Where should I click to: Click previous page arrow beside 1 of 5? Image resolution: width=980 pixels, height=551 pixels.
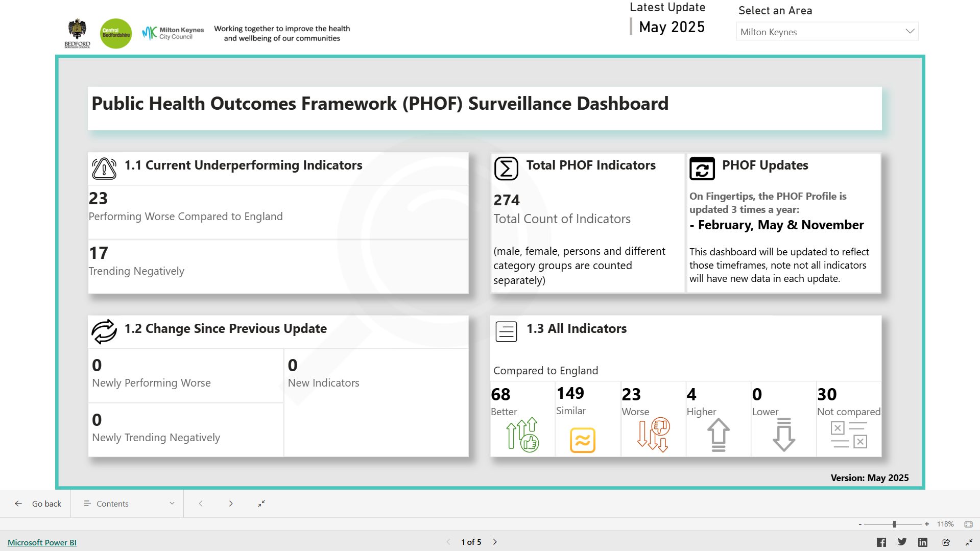click(x=448, y=542)
